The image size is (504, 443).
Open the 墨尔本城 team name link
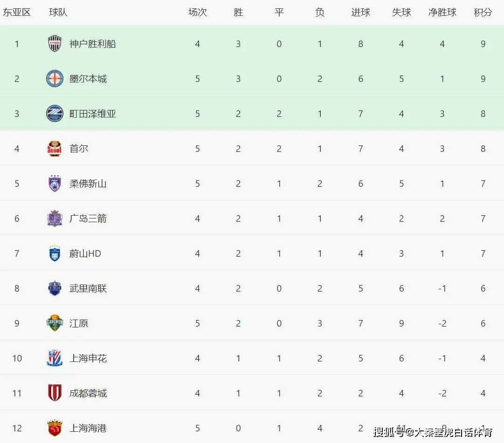[88, 79]
